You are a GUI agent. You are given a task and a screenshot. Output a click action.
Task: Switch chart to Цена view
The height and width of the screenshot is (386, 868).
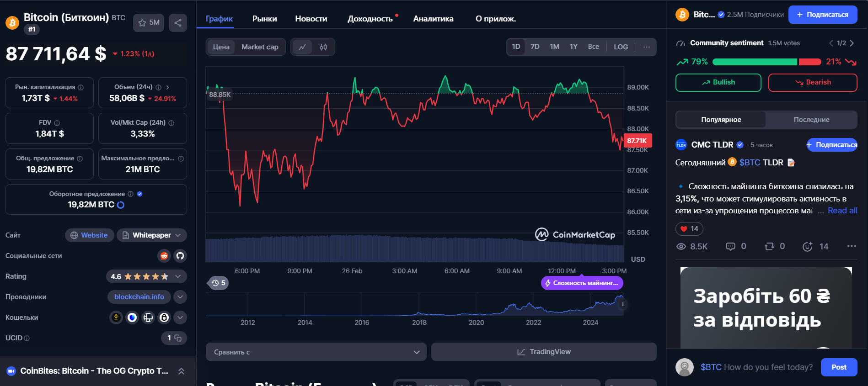(221, 47)
